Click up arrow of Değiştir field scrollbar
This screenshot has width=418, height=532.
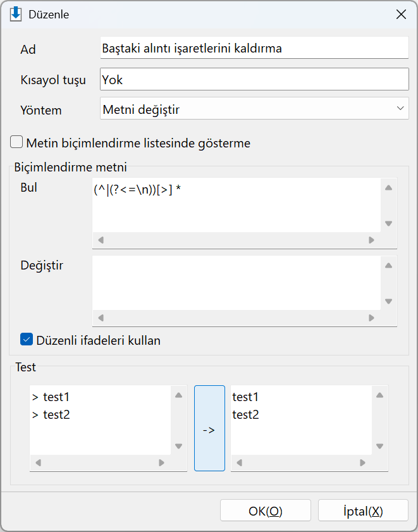point(388,266)
